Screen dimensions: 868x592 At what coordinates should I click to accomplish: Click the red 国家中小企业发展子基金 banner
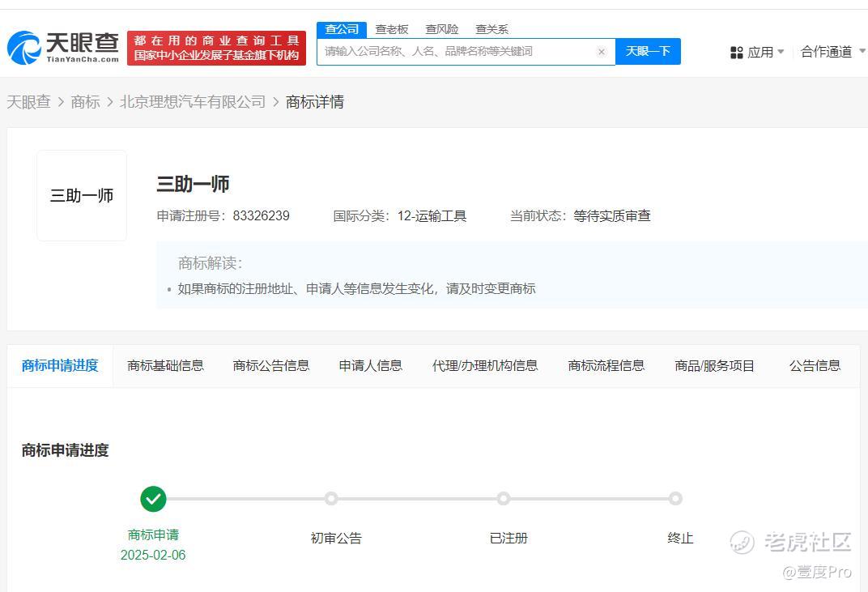216,49
